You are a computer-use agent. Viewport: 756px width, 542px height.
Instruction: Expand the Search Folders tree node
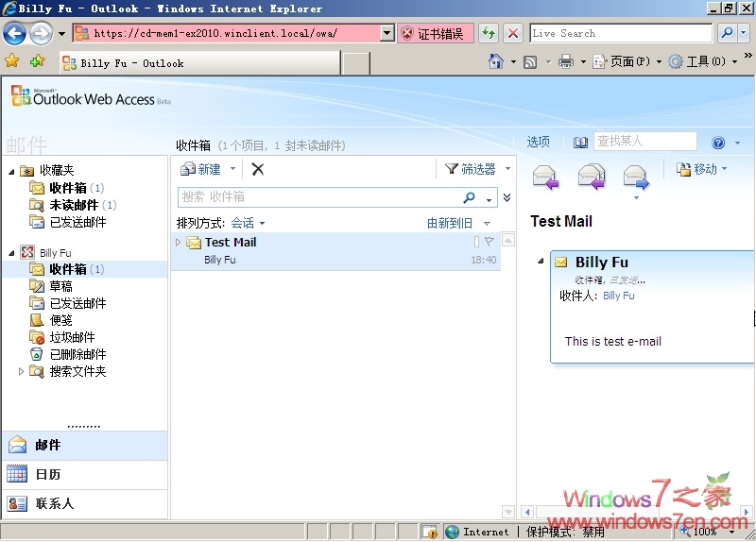point(21,371)
